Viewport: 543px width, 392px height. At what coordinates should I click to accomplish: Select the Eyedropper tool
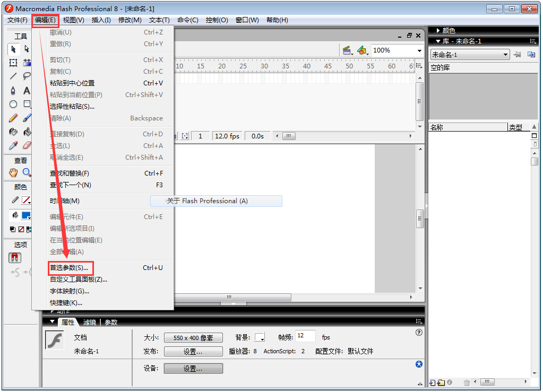[14, 145]
